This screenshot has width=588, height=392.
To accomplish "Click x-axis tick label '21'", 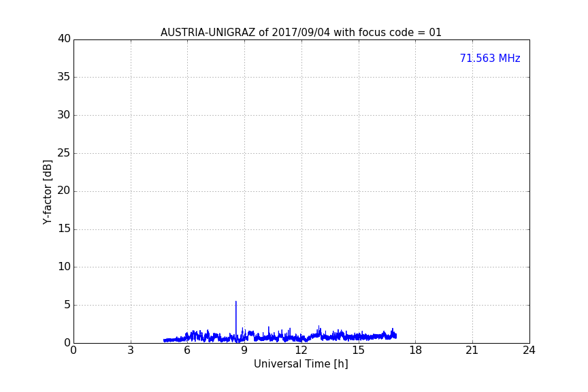I will click(472, 350).
